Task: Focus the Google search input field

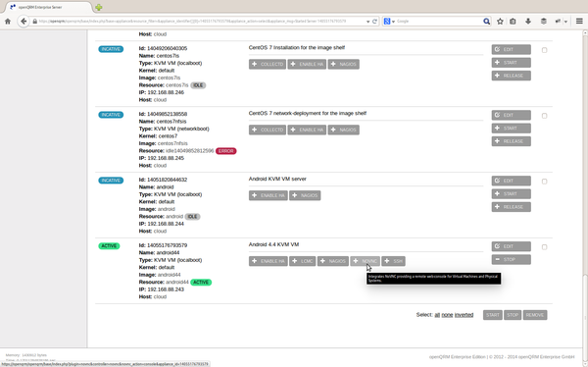Action: pos(439,22)
